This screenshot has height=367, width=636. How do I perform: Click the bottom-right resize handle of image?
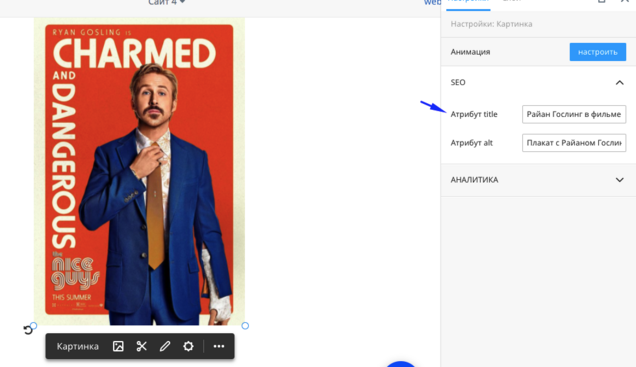pyautogui.click(x=245, y=326)
